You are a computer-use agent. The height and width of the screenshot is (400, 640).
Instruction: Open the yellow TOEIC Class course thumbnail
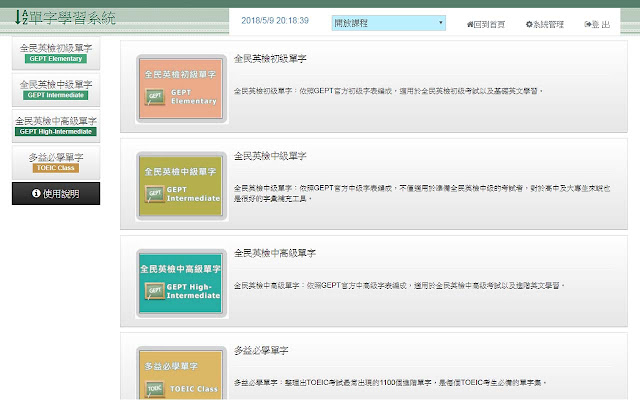(181, 373)
